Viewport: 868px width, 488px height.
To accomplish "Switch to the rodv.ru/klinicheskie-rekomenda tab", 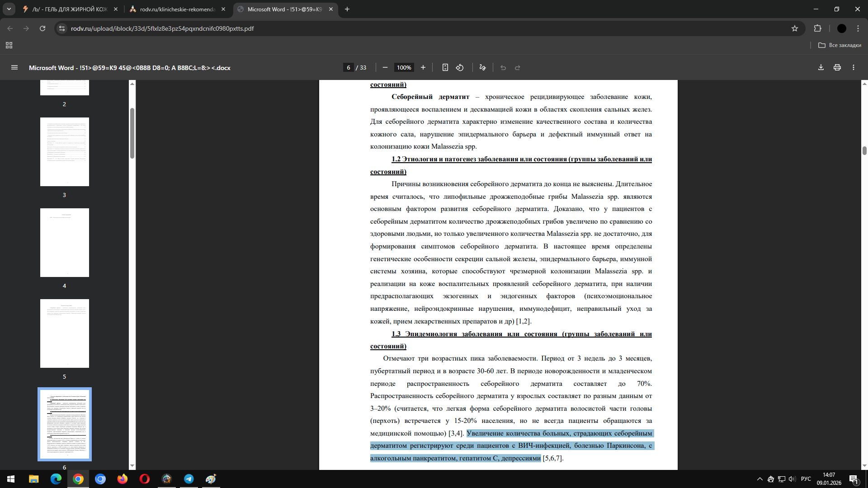I will coord(177,9).
